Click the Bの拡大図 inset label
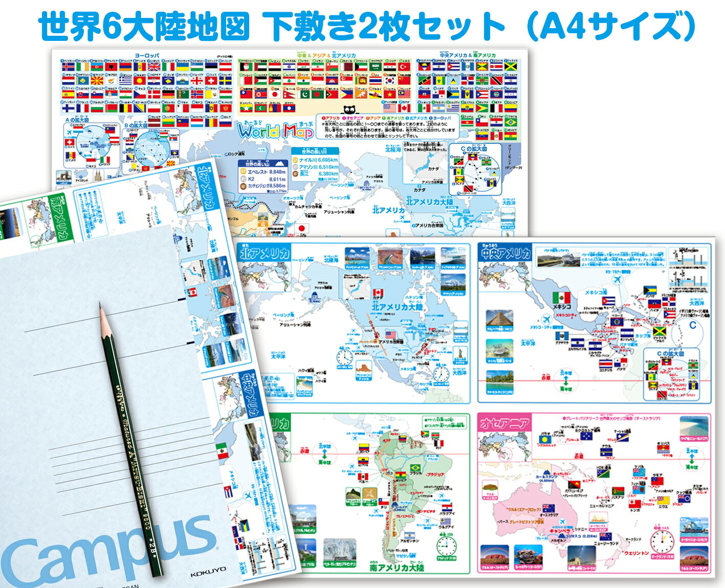The image size is (725, 588). pyautogui.click(x=136, y=125)
